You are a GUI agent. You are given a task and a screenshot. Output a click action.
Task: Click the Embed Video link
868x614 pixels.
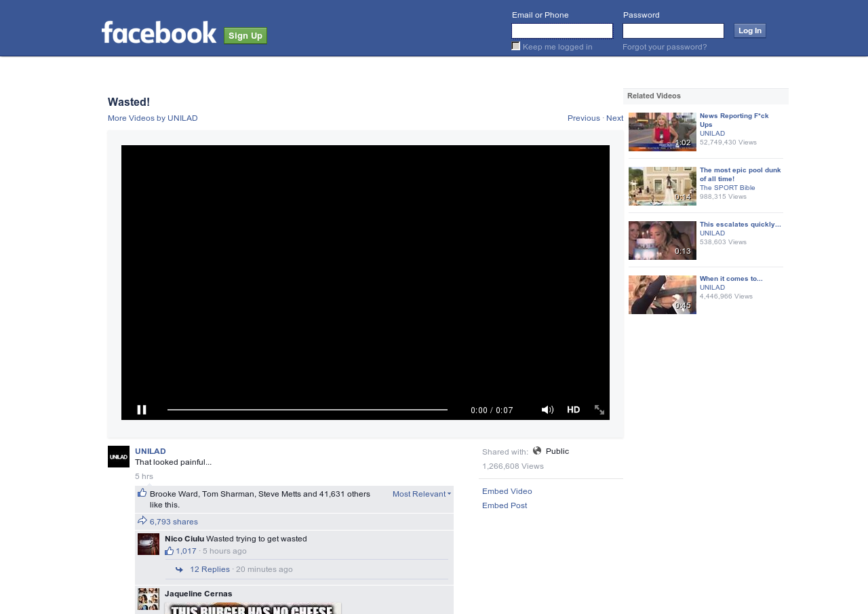[x=507, y=491]
